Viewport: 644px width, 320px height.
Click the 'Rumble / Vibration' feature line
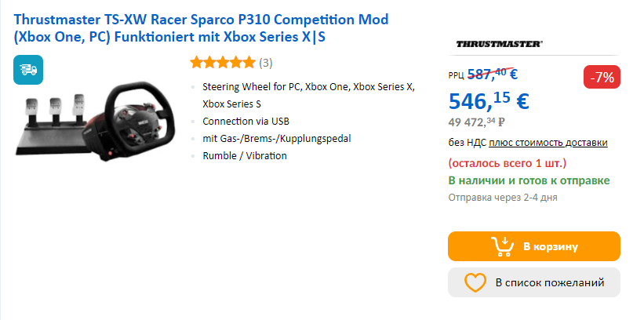tap(245, 155)
